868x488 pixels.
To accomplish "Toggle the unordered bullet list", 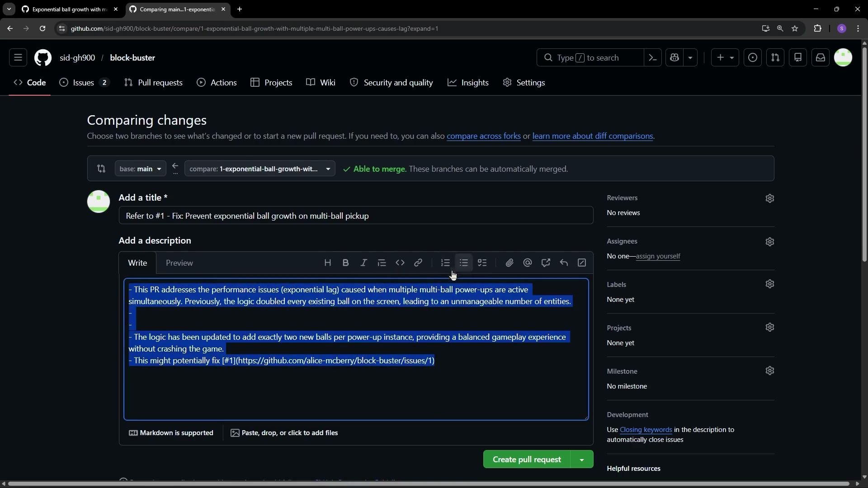I will tap(464, 263).
